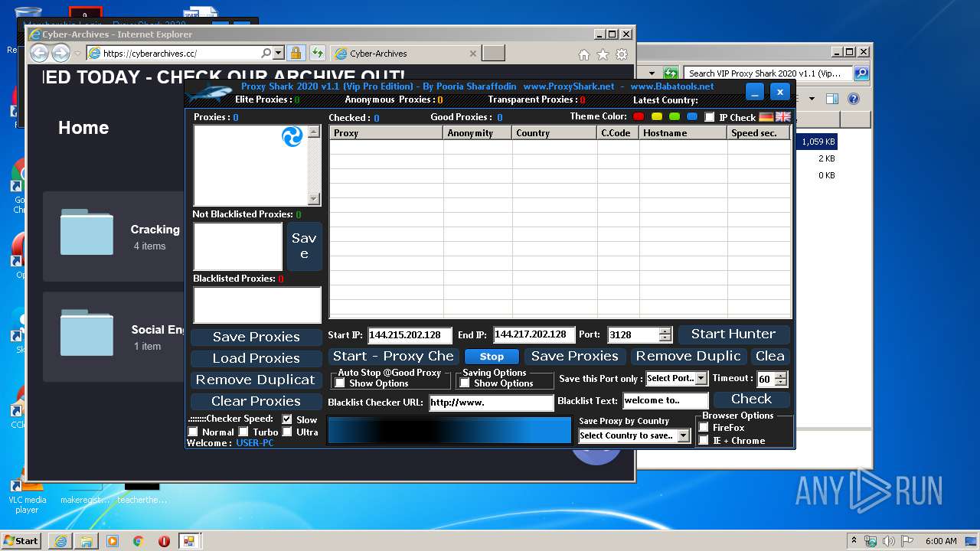Open Internet Explorer home page icon
The image size is (980, 551).
[x=584, y=54]
